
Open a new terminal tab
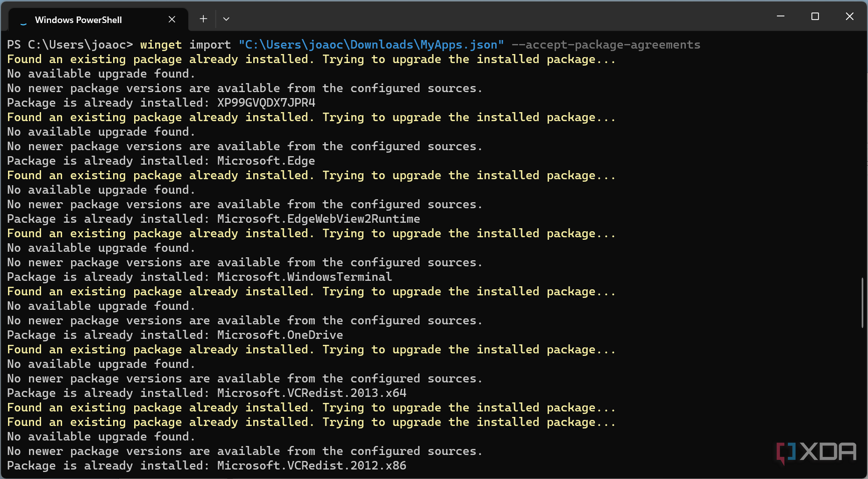point(203,19)
